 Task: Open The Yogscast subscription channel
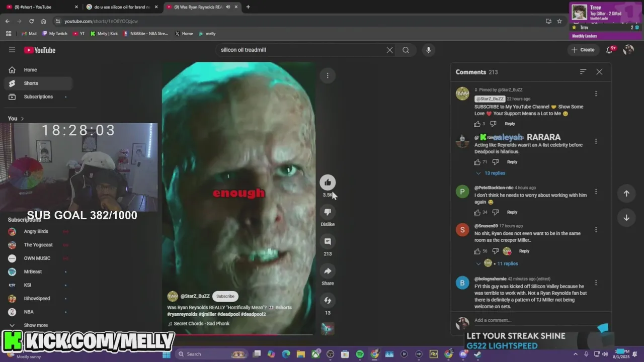(38, 245)
